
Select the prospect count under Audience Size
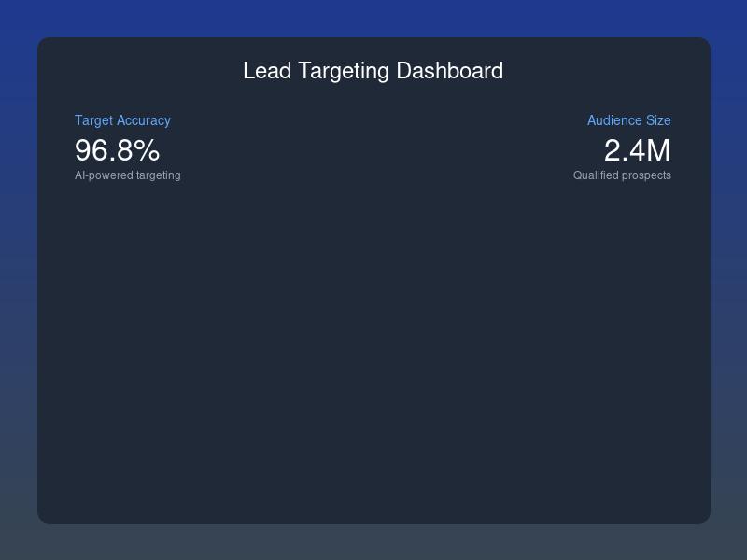point(639,149)
